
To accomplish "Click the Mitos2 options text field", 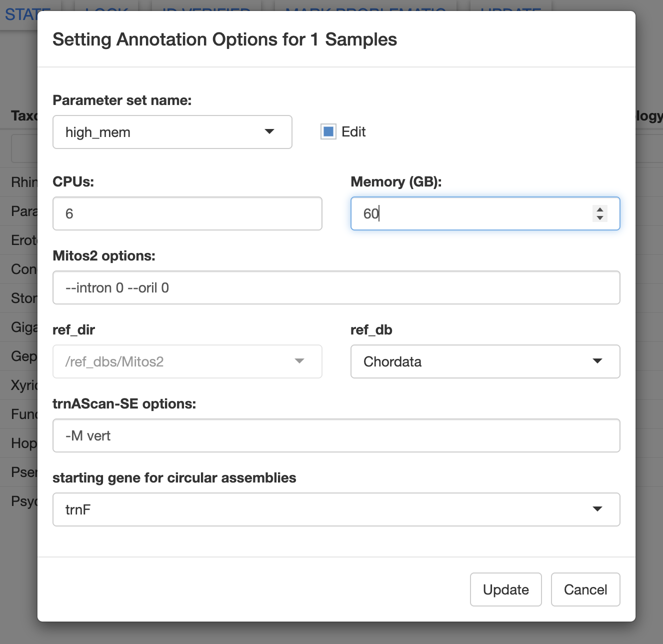I will (x=336, y=287).
